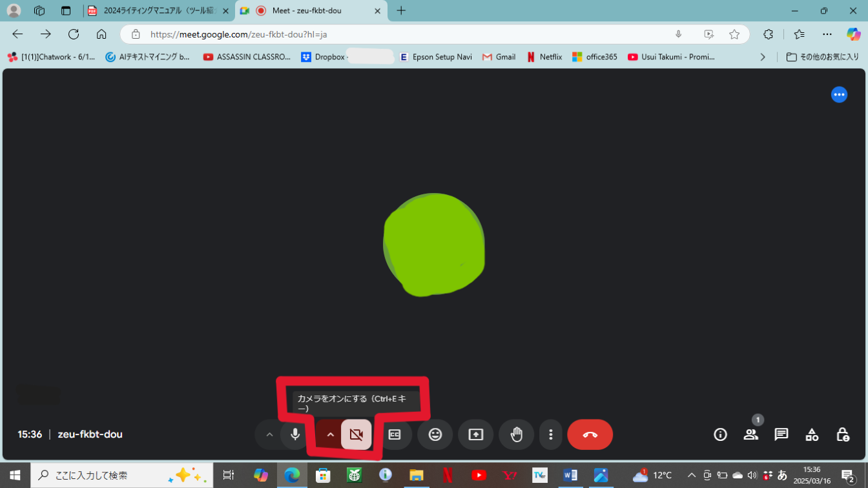The width and height of the screenshot is (868, 488).
Task: Toggle closed captions button
Action: coord(395,434)
